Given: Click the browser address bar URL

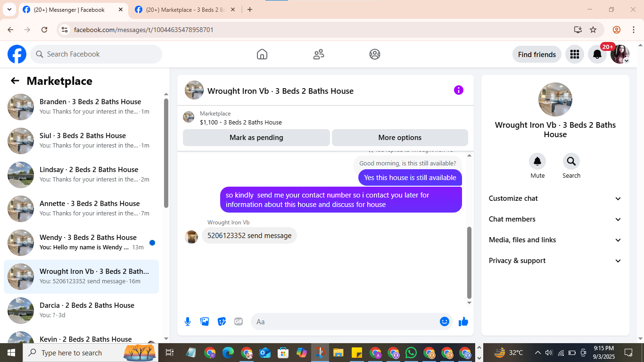Looking at the screenshot, I should [x=144, y=30].
